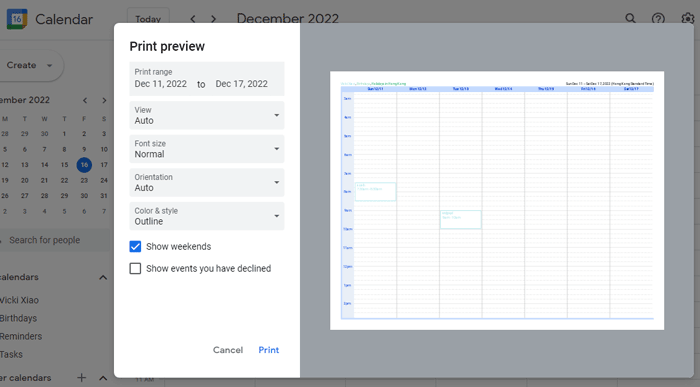Click the print preview page thumbnail

click(497, 200)
